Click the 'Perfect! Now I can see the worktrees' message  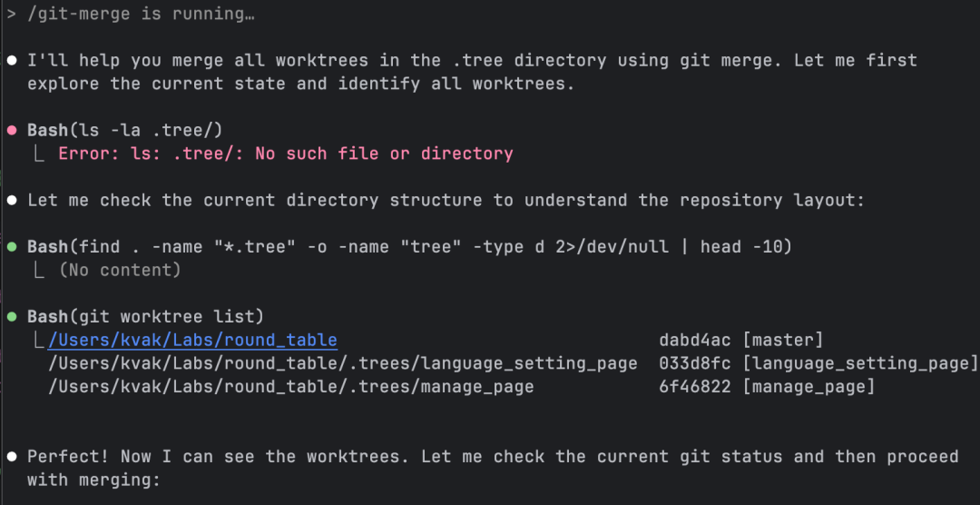(x=493, y=468)
